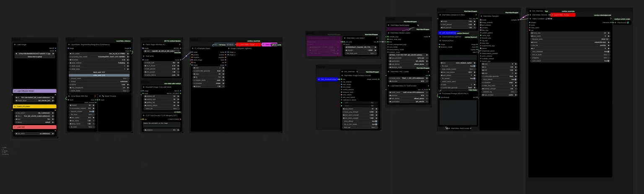Collapse the Patch Sage Attention KJ node dot
The image size is (644, 194).
pos(143,45)
